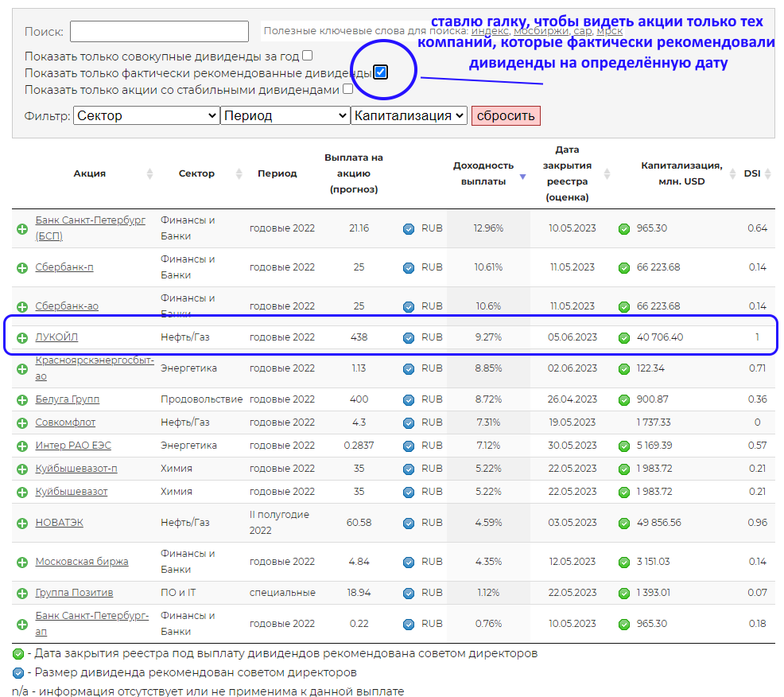This screenshot has width=784, height=697.
Task: Click blue sort arrow for Доходность выплаты
Action: [522, 177]
